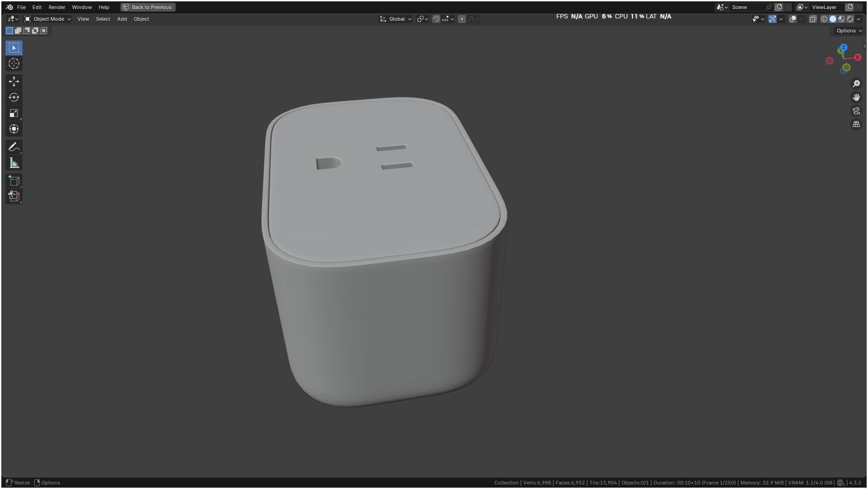Open the gizmos options dropdown arrow
This screenshot has width=868, height=489.
pyautogui.click(x=781, y=19)
